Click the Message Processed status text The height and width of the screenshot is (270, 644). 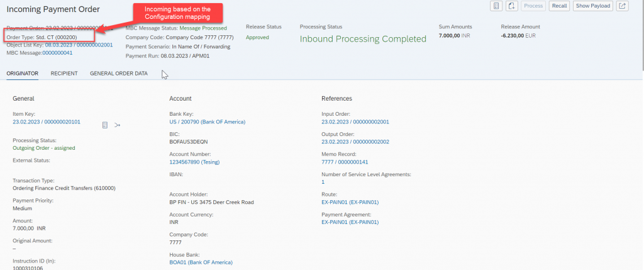tap(203, 28)
